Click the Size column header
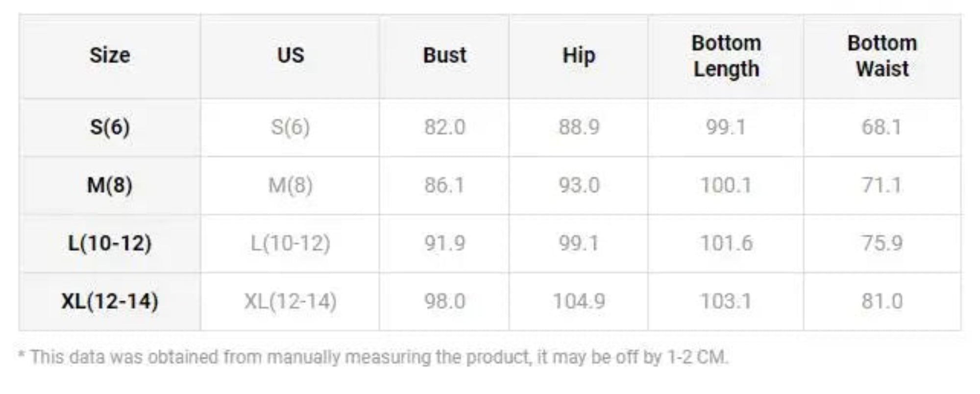Screen dimensions: 980x394 click(110, 55)
